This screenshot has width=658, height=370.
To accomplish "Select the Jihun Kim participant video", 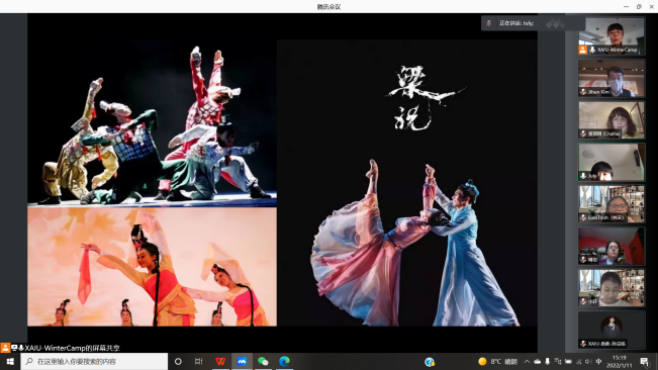I will [611, 78].
